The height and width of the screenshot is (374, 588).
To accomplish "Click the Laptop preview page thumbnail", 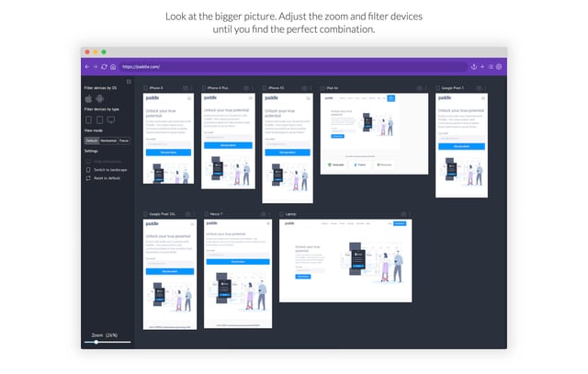I will point(345,261).
